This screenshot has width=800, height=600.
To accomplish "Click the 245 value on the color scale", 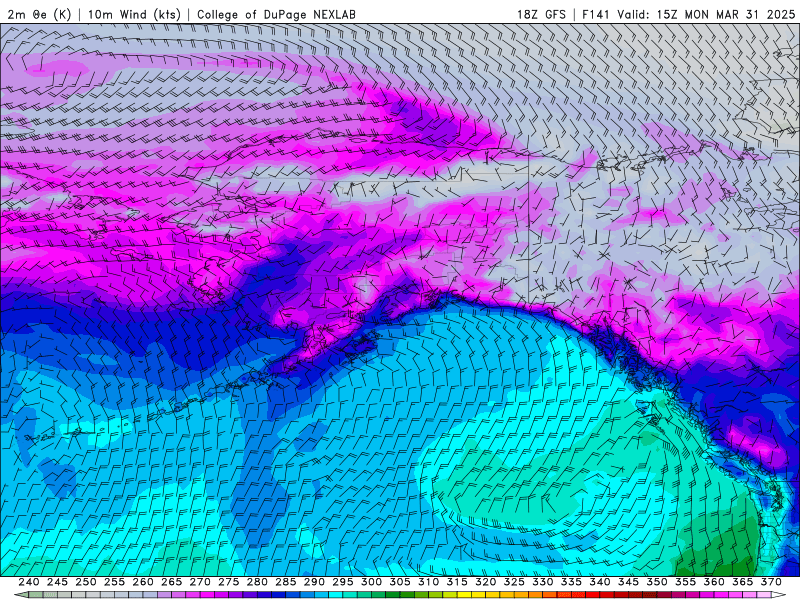I will pos(57,582).
